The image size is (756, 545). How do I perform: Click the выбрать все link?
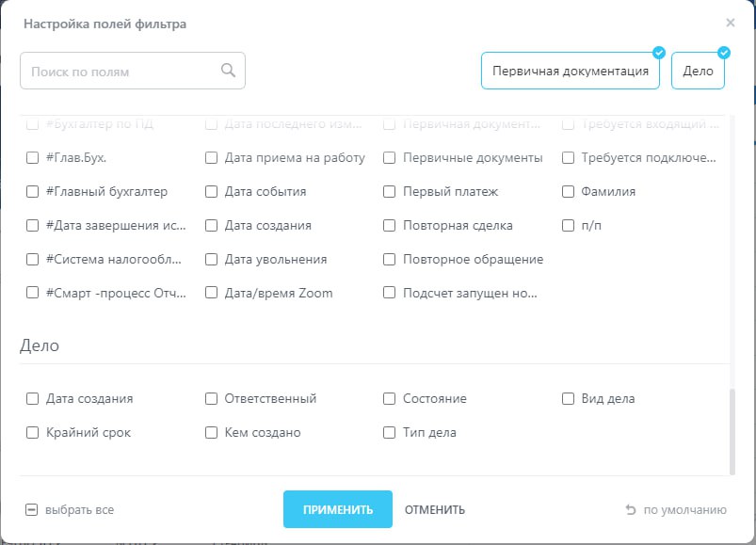80,510
